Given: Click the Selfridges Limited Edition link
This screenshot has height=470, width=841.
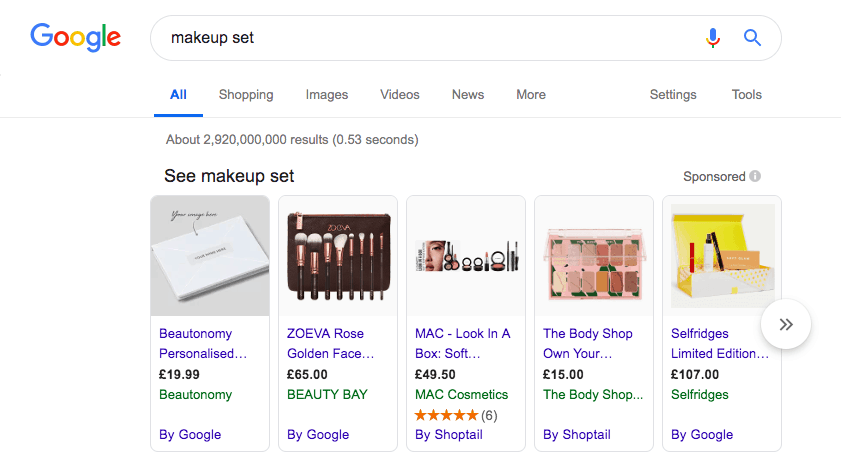Looking at the screenshot, I should 719,343.
